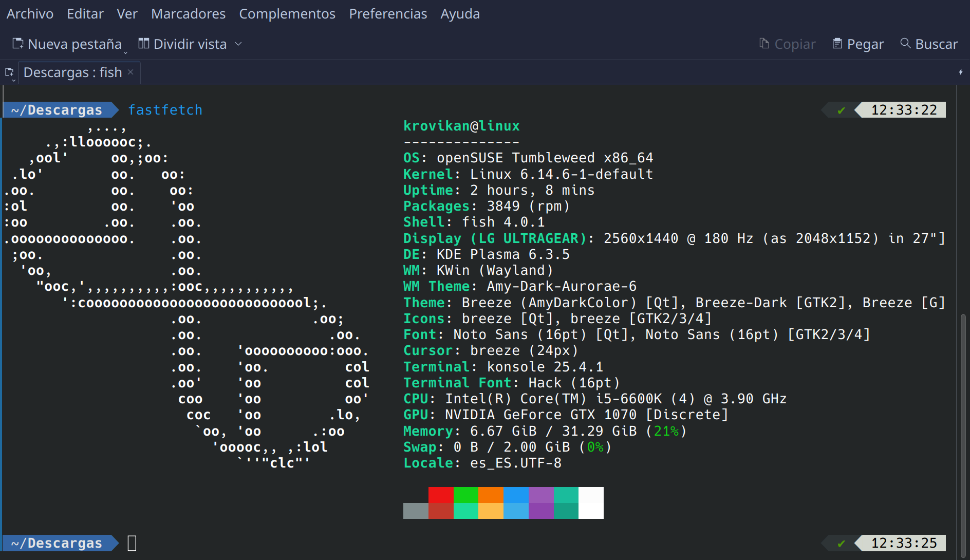This screenshot has height=560, width=970.
Task: Click the tab bar icon at far right
Action: [x=960, y=72]
